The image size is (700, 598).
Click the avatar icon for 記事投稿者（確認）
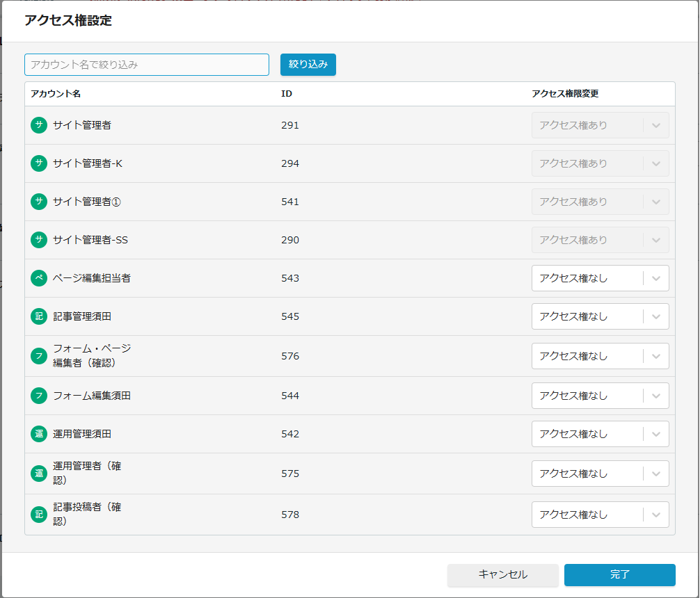click(39, 515)
